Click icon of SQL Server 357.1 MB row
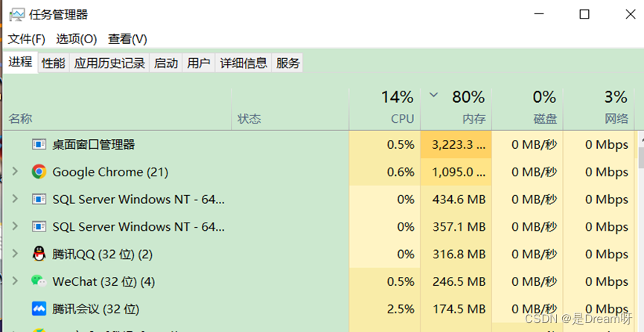Image resolution: width=644 pixels, height=332 pixels. [39, 226]
